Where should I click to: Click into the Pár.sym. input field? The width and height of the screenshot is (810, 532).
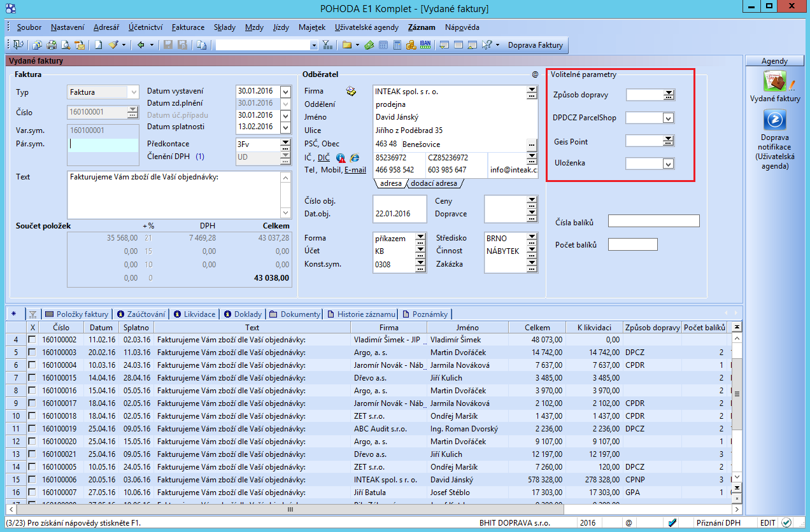[102, 144]
